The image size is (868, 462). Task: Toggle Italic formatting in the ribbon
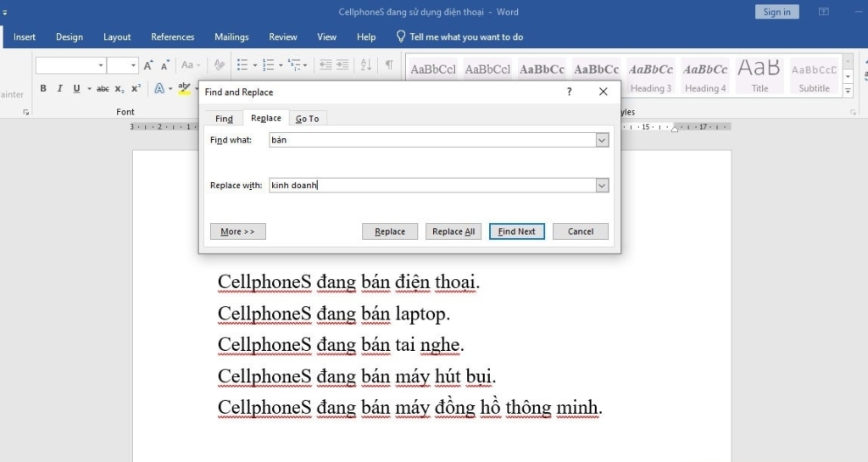click(x=60, y=88)
